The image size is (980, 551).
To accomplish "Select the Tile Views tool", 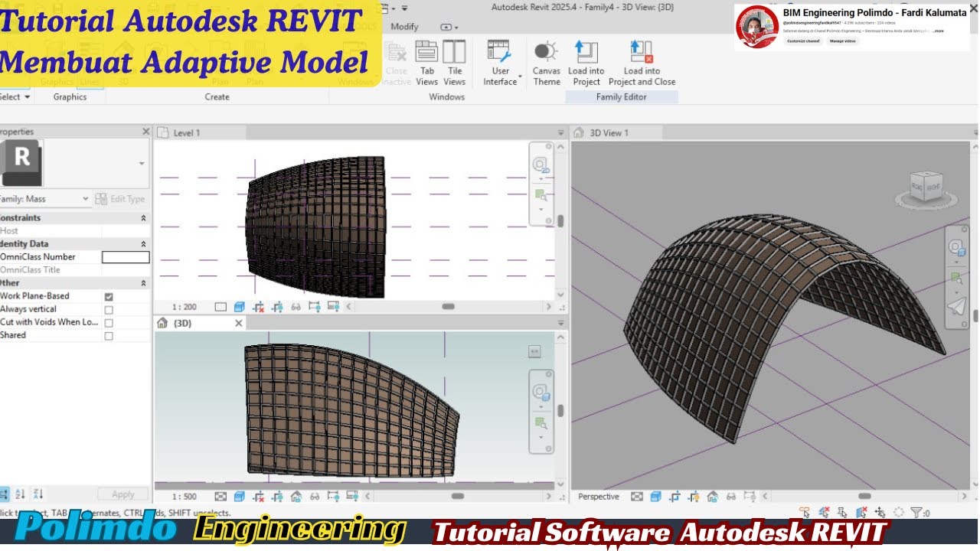I will pyautogui.click(x=454, y=63).
